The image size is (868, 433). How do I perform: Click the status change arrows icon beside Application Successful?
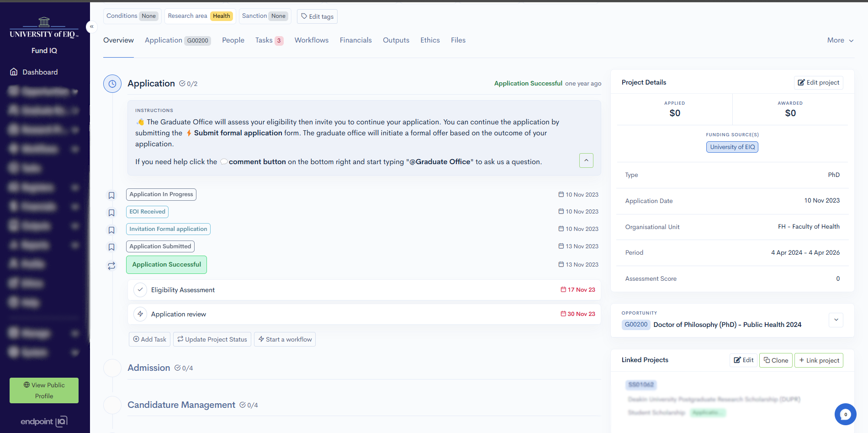click(111, 266)
